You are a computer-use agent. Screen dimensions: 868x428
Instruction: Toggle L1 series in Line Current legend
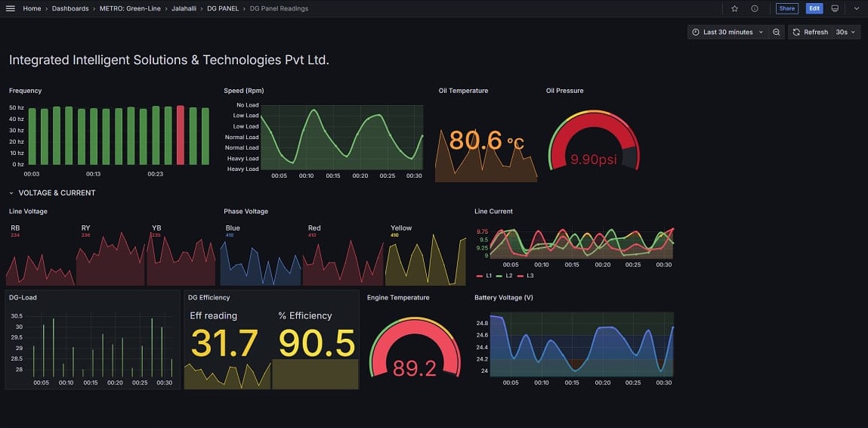485,276
